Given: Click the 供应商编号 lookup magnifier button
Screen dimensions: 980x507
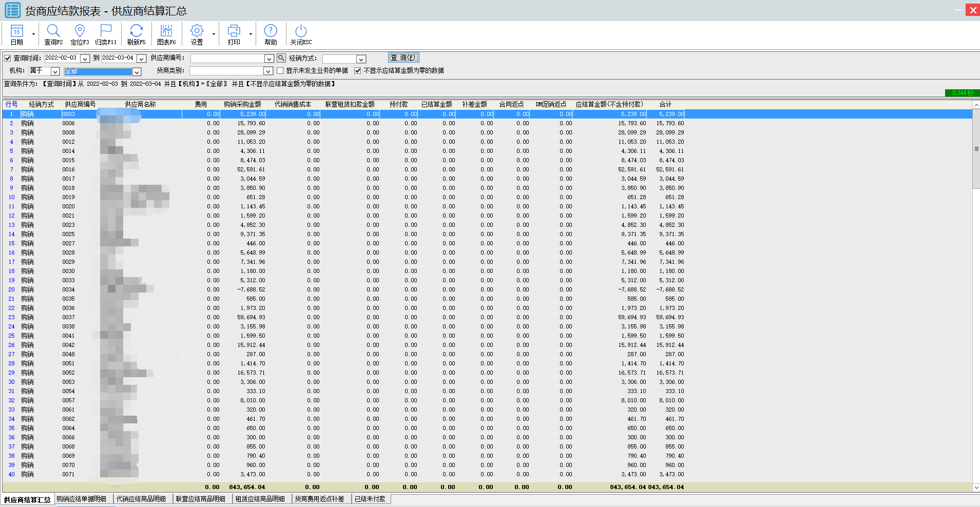Looking at the screenshot, I should [281, 59].
